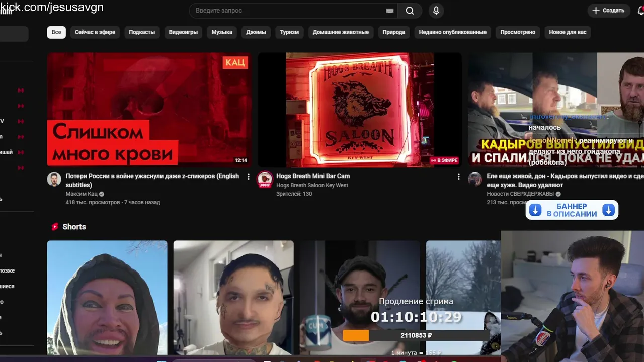
Task: Open the Кадыров video thumbnail
Action: [556, 110]
